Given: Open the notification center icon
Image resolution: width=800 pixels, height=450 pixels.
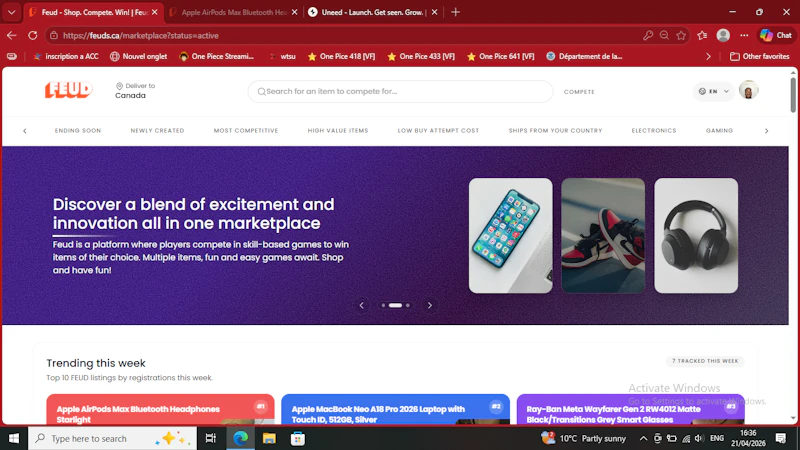Looking at the screenshot, I should [781, 438].
